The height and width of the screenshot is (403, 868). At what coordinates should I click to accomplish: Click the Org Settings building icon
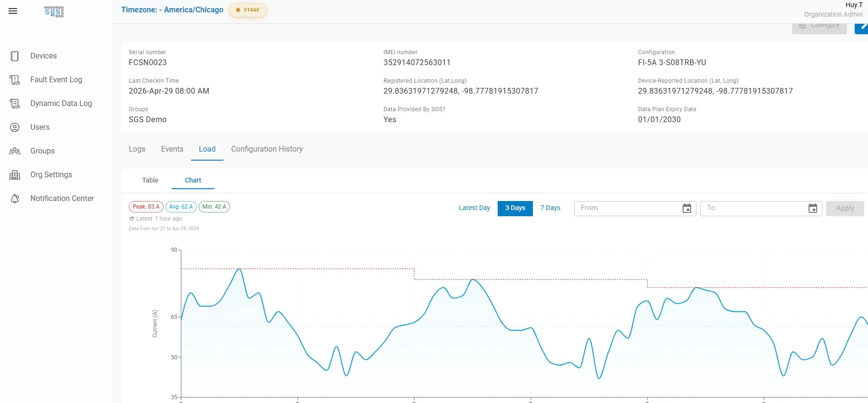(15, 175)
